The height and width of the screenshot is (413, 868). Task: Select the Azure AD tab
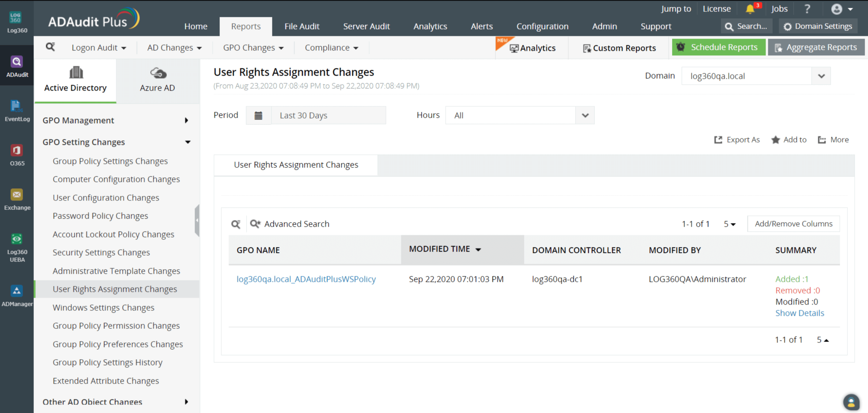tap(157, 80)
